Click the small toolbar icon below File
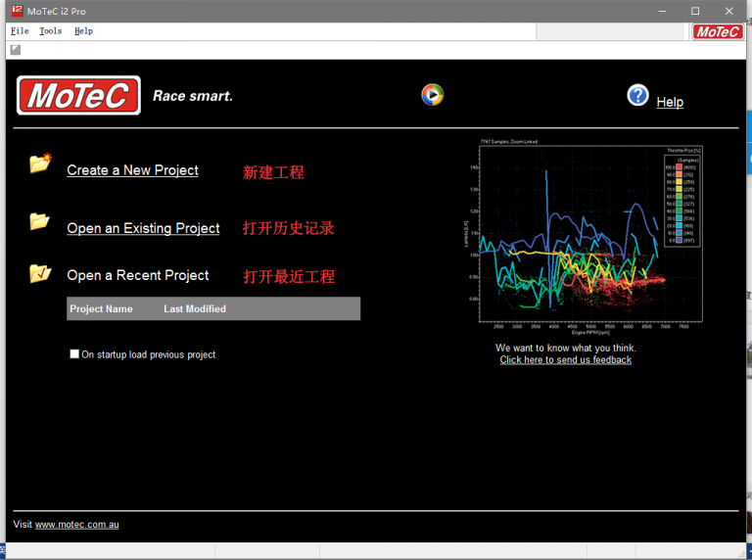 pyautogui.click(x=16, y=50)
